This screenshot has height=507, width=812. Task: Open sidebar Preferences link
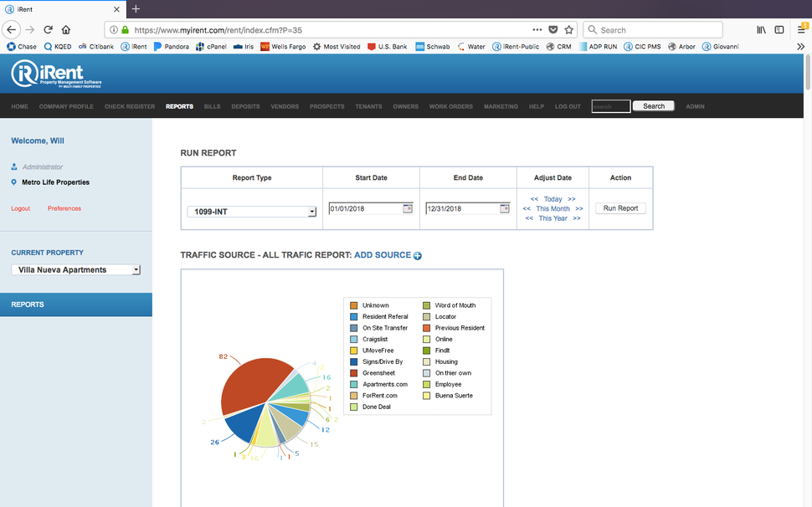point(64,208)
